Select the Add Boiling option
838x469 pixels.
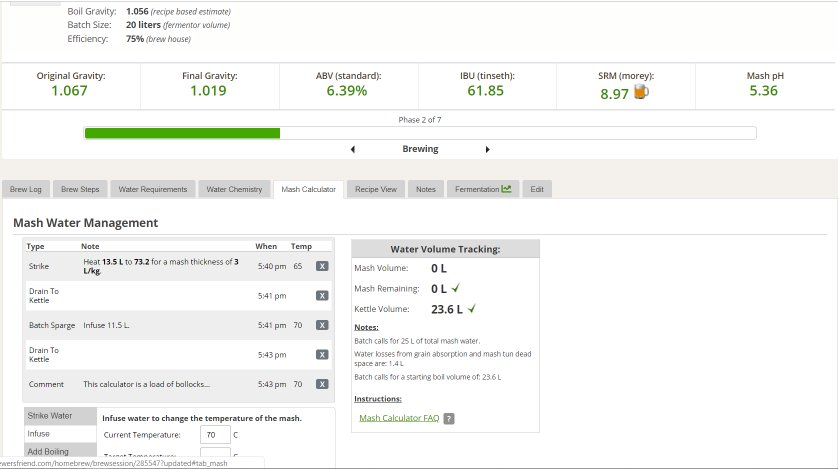(x=60, y=451)
